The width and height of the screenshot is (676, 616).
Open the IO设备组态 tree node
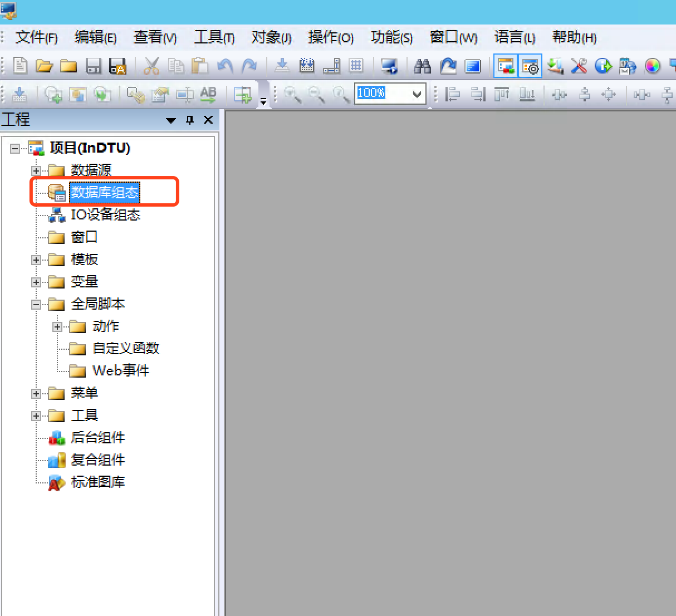tap(105, 215)
